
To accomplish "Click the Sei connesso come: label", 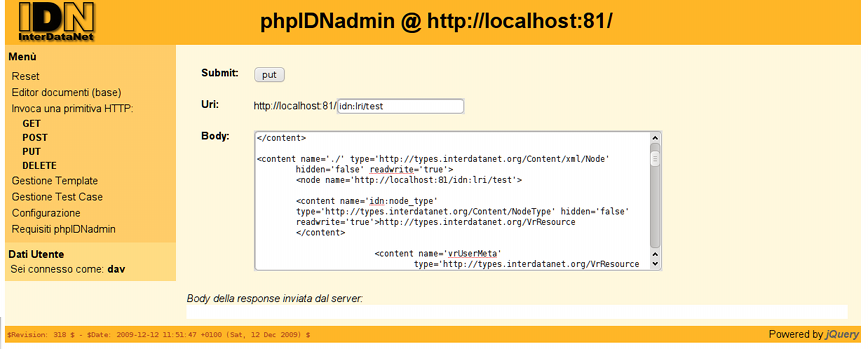I will [57, 269].
